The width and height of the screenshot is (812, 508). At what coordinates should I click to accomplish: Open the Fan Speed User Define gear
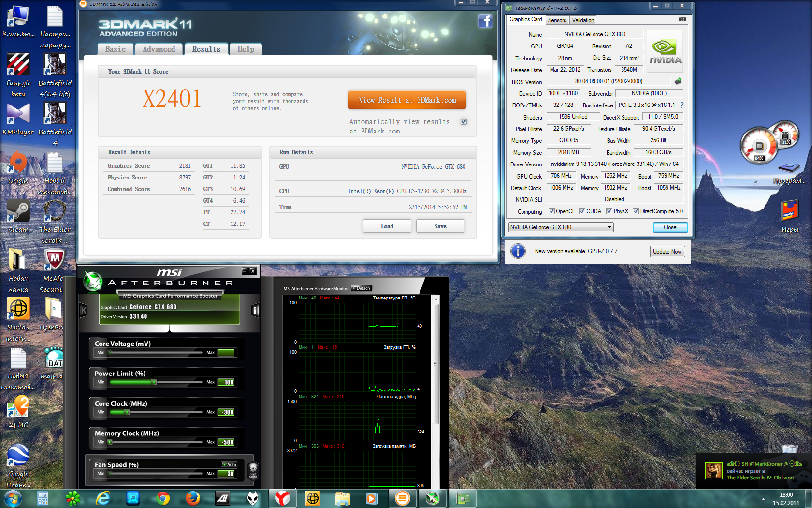253,470
